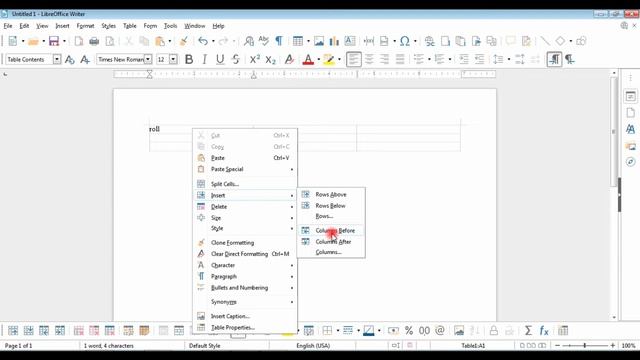Toggle Italic formatting
The width and height of the screenshot is (640, 360).
(204, 59)
